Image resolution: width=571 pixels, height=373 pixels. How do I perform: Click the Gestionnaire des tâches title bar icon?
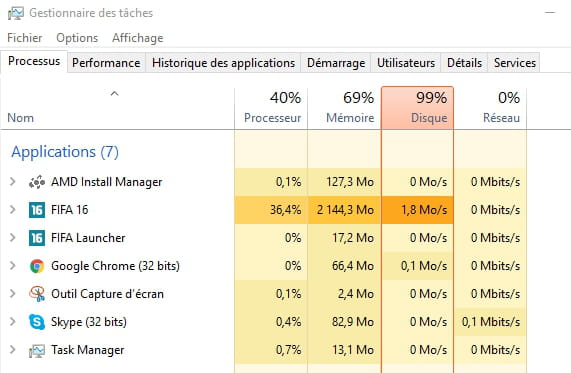click(x=16, y=13)
